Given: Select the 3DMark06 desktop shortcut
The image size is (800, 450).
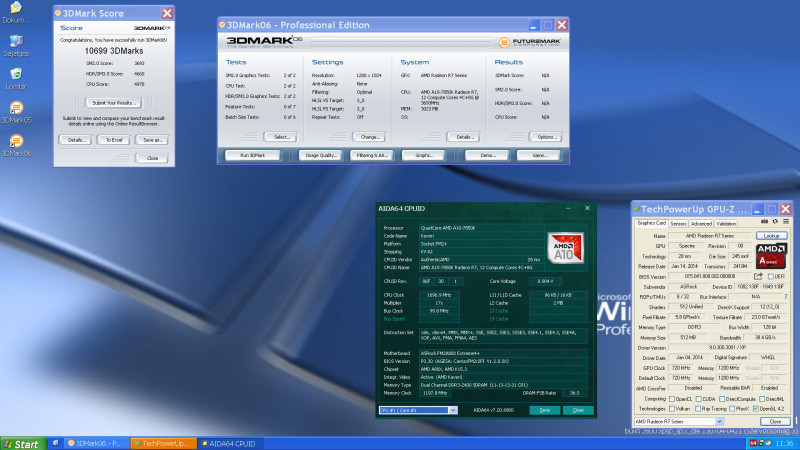Looking at the screenshot, I should tap(16, 145).
